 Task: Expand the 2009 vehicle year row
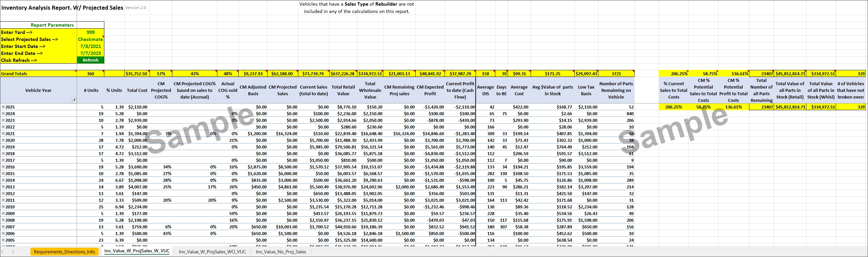click(3, 213)
